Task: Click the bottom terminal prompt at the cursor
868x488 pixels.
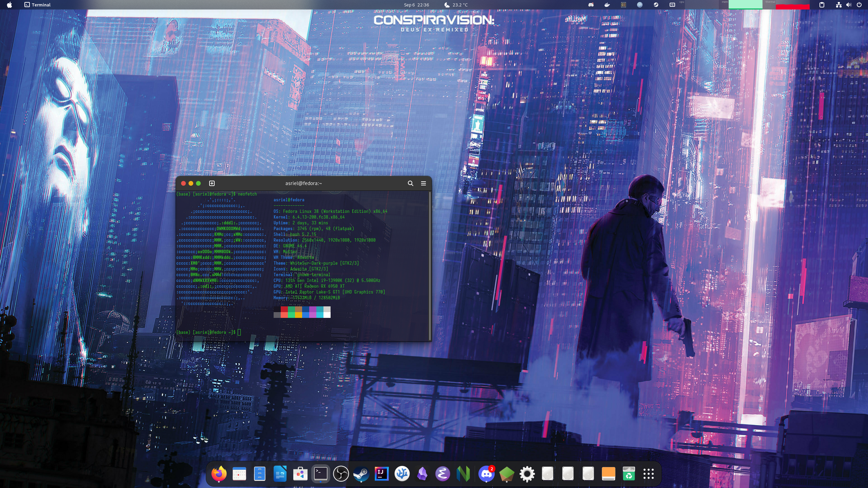Action: [x=208, y=332]
